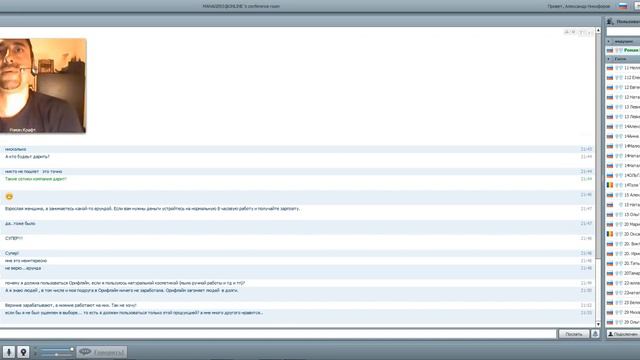The width and height of the screenshot is (640, 360).
Task: Send the message with the Послать button
Action: tap(573, 334)
